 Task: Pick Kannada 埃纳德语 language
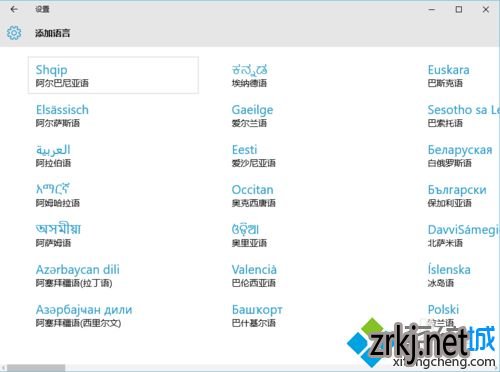click(309, 75)
